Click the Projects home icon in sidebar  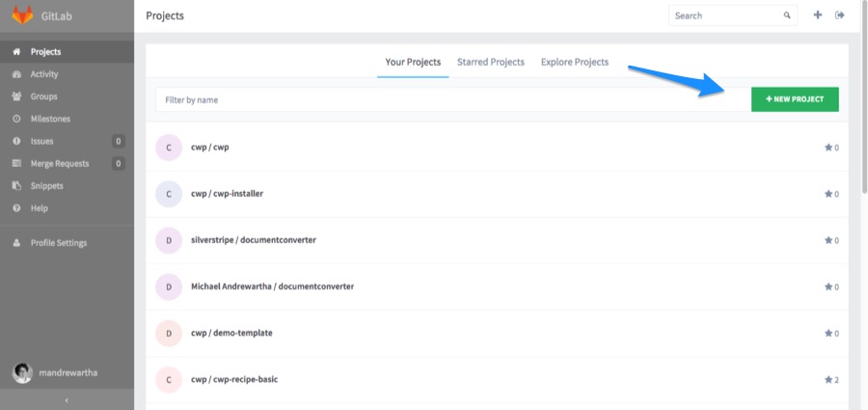click(16, 51)
